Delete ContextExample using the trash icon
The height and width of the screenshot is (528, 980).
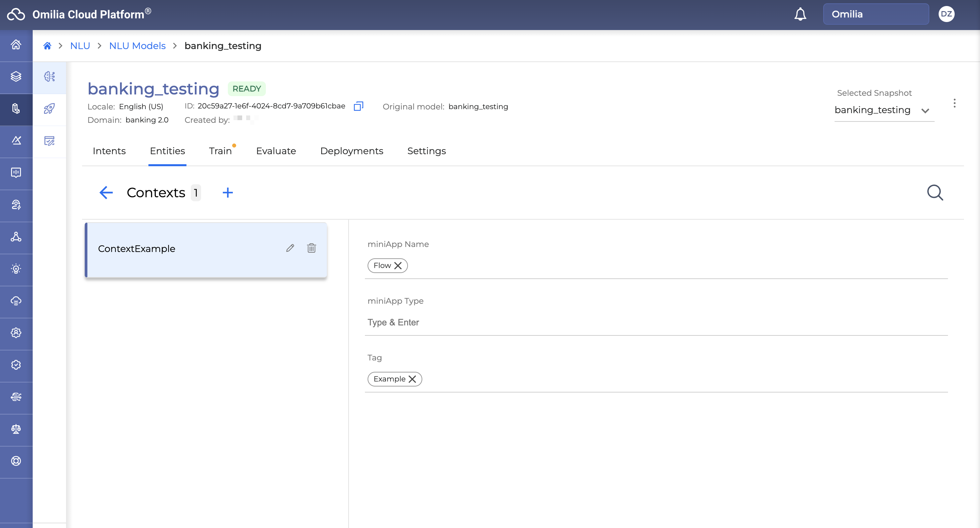(311, 248)
